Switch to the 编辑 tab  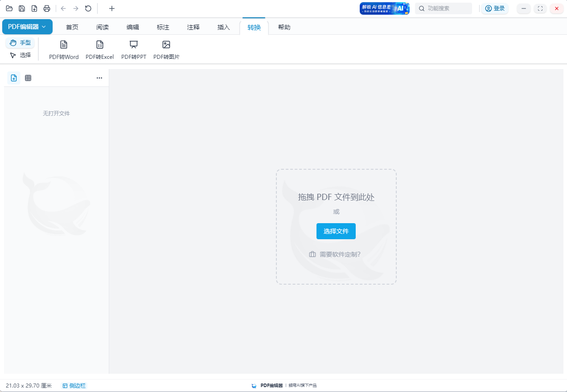pyautogui.click(x=133, y=27)
